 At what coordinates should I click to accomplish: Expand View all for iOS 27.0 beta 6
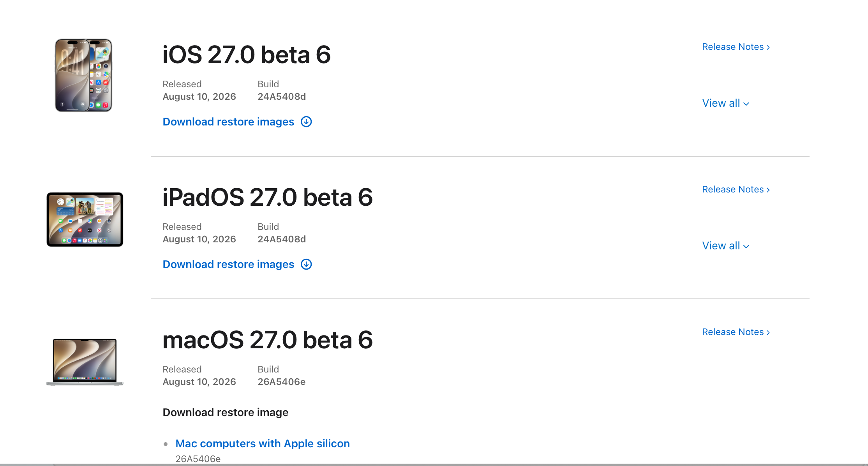tap(725, 103)
